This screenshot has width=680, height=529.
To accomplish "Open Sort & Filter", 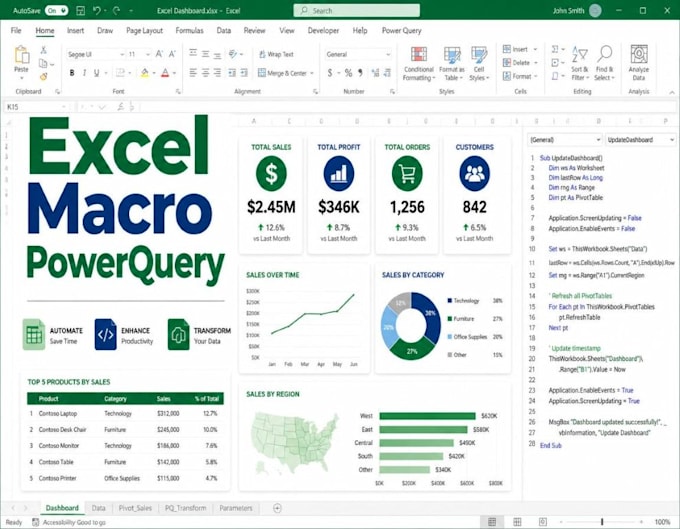I will click(579, 64).
